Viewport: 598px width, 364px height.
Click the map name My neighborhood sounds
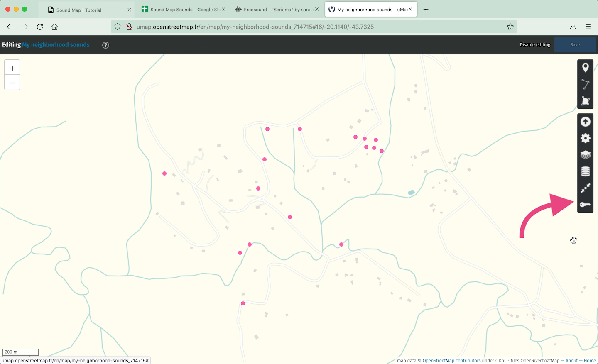tap(56, 45)
